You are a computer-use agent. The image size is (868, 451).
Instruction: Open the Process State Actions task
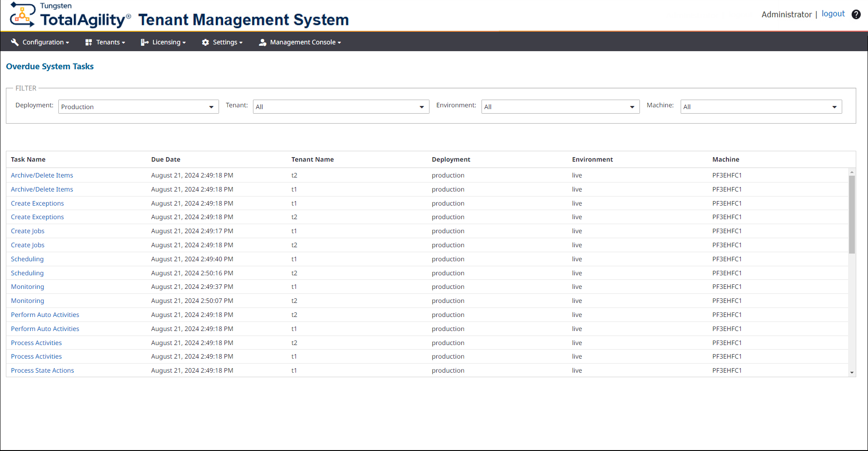tap(42, 370)
